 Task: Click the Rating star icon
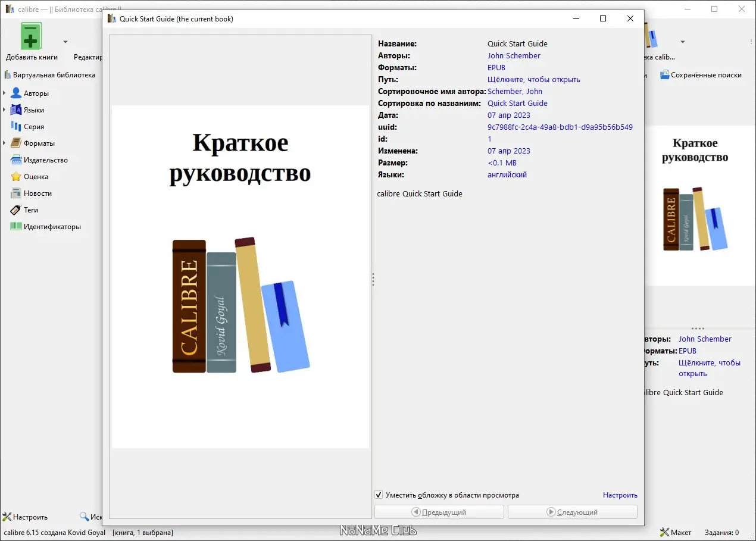coord(15,177)
